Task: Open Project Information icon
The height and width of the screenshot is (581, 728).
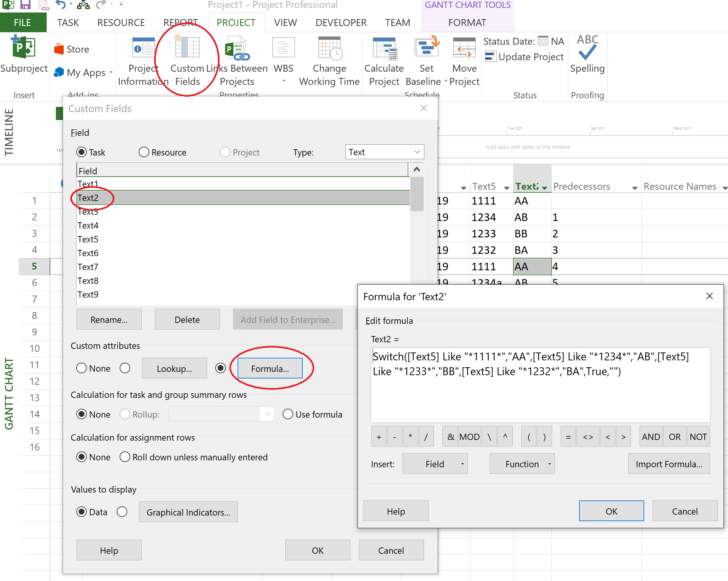Action: point(143,48)
